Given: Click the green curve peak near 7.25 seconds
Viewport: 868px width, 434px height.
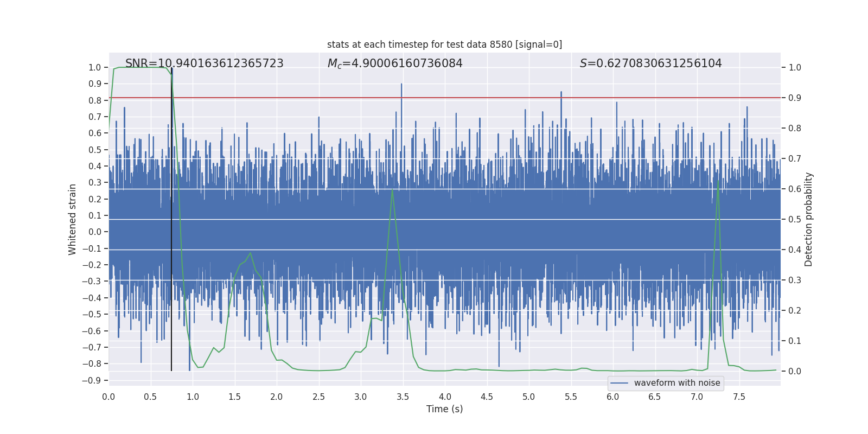Looking at the screenshot, I should point(718,180).
